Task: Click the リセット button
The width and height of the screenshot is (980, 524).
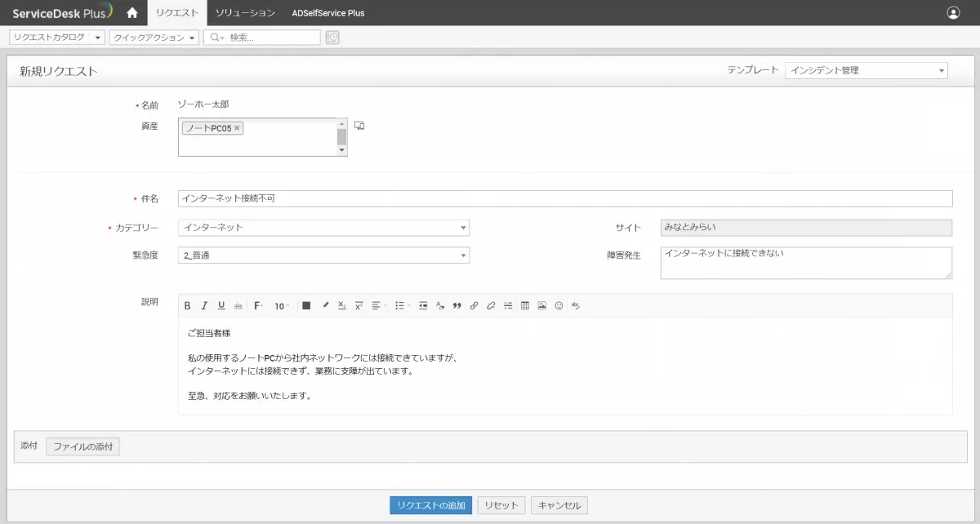Action: [501, 505]
